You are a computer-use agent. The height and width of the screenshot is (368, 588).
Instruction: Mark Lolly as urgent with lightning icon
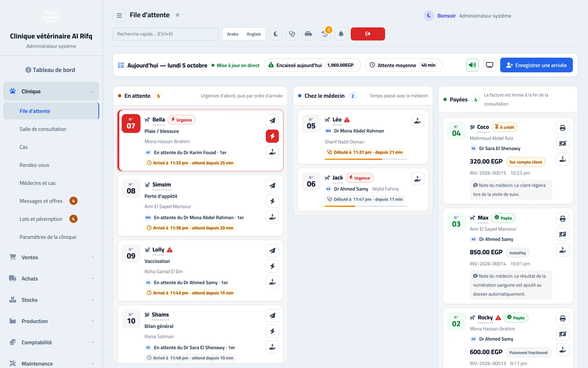pyautogui.click(x=272, y=266)
